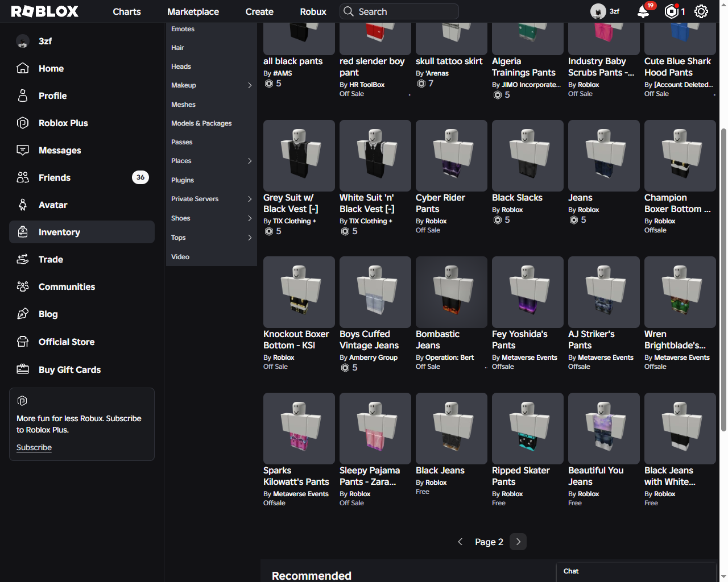The width and height of the screenshot is (728, 582).
Task: Open the Cyber Rider Pants link
Action: 440,203
